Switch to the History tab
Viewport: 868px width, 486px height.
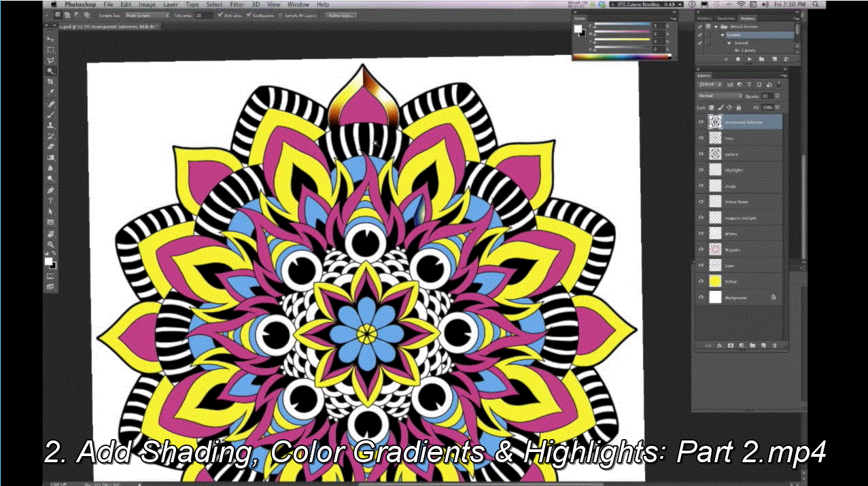pyautogui.click(x=705, y=18)
